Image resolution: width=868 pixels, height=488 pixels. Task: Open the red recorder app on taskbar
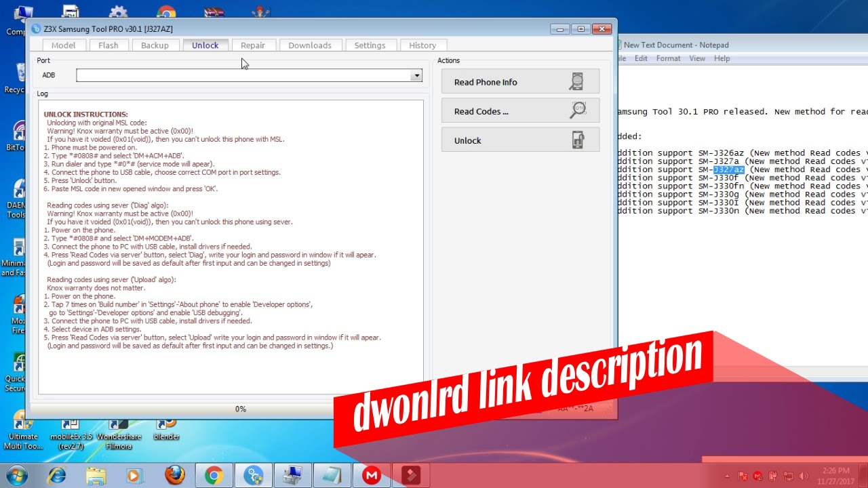tap(411, 476)
